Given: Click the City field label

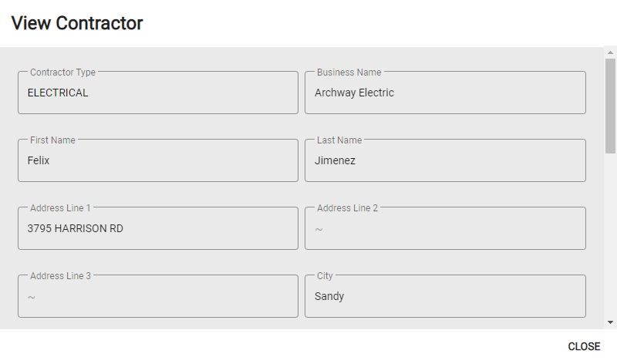Looking at the screenshot, I should [325, 276].
